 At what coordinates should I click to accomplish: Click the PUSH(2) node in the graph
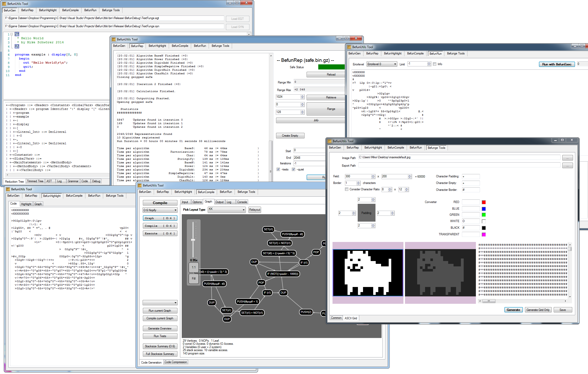(x=306, y=312)
